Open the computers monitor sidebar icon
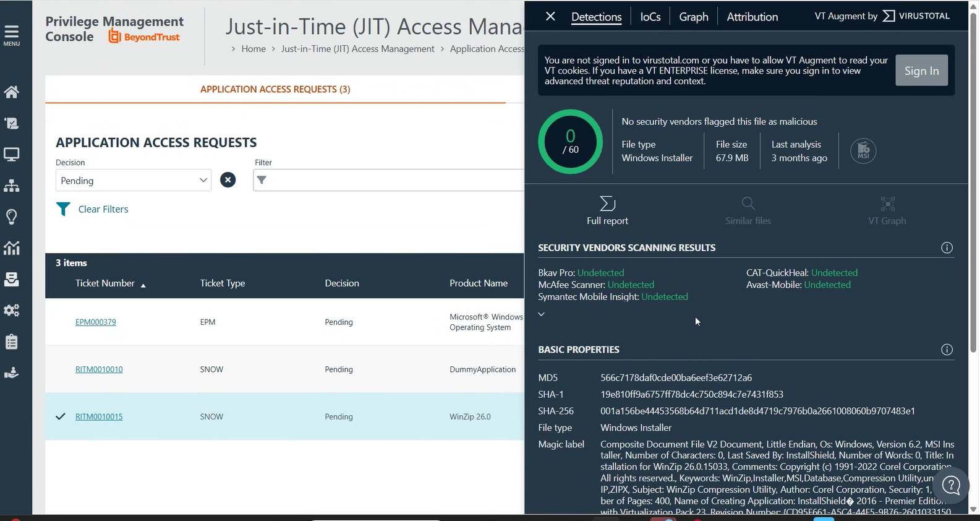The image size is (980, 521). tap(12, 154)
